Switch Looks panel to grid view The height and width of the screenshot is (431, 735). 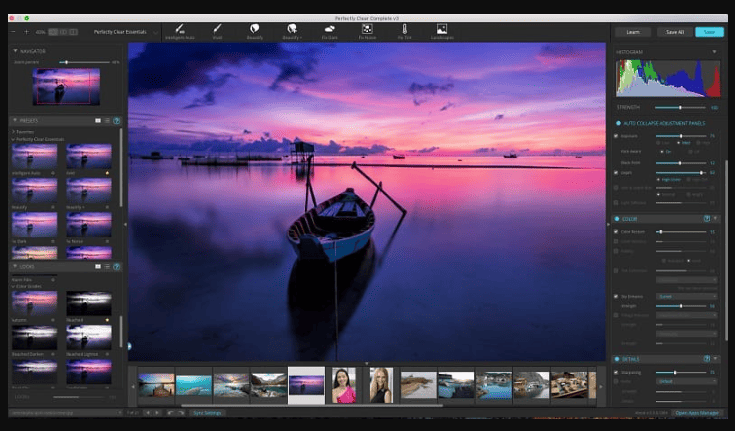tap(98, 266)
